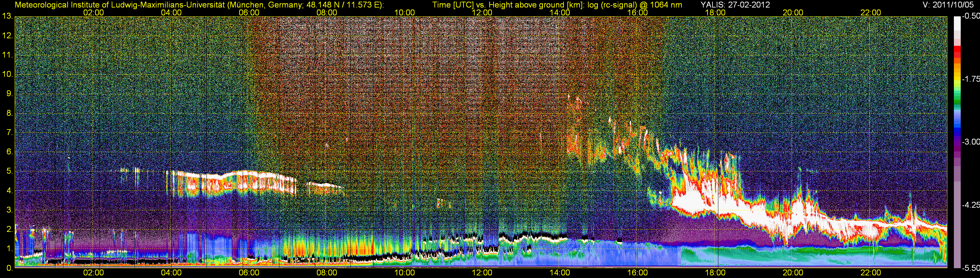
Task: Click '14:00' on the top time axis
Action: (x=560, y=12)
